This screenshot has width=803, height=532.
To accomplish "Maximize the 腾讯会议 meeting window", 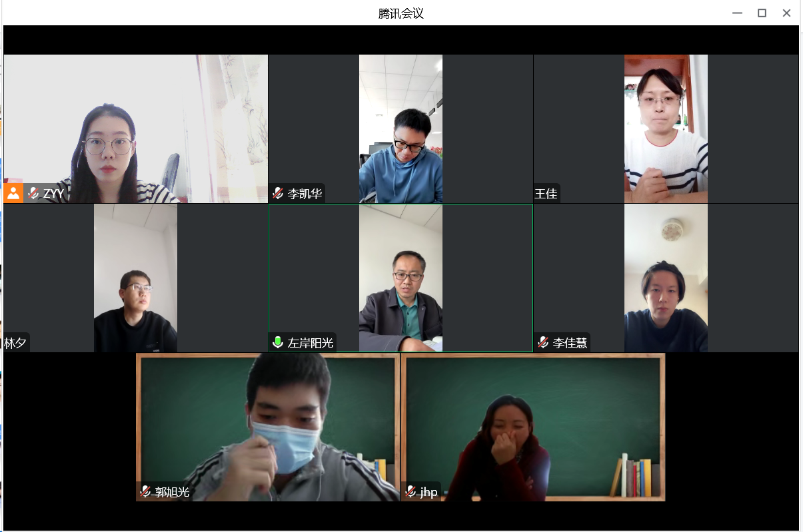I will coord(762,13).
